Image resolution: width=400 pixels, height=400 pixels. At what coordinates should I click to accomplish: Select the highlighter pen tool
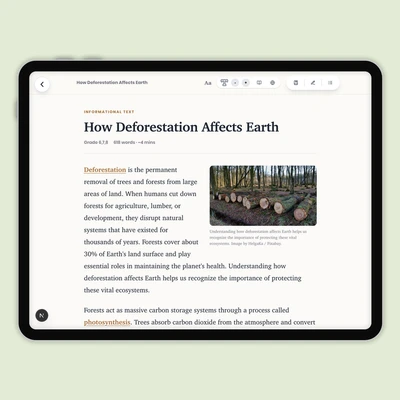click(x=313, y=83)
